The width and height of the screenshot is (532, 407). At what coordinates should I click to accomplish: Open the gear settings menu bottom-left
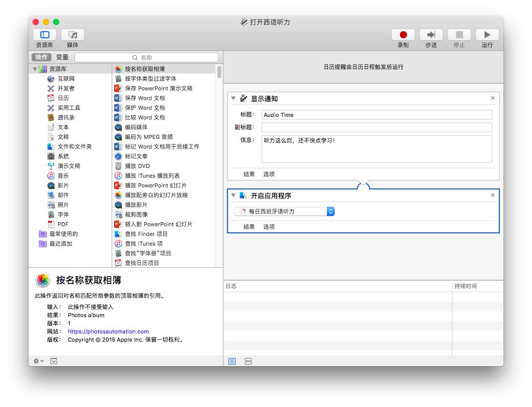pyautogui.click(x=38, y=361)
